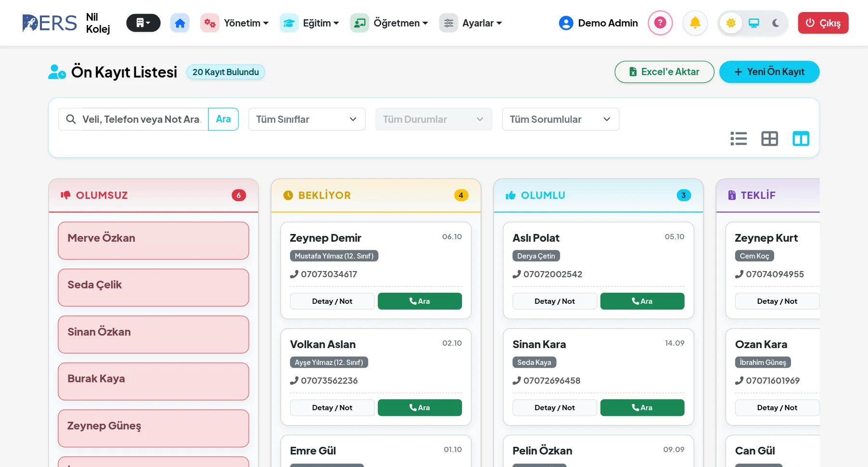Open Detay / Not for Zeynep Kurt
Viewport: 868px width, 467px height.
[777, 301]
